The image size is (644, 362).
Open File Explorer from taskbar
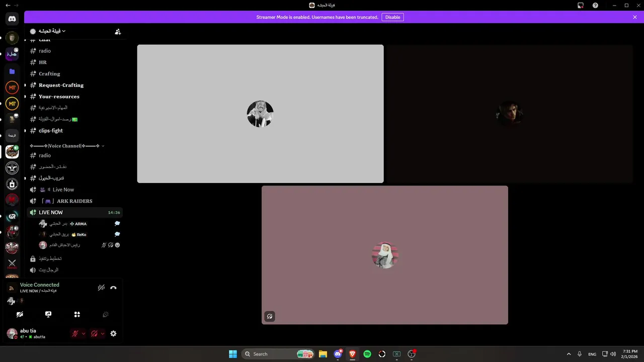click(323, 354)
